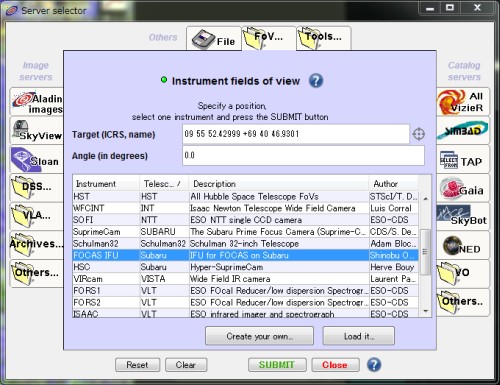Open the SkyBot server

[x=463, y=216]
